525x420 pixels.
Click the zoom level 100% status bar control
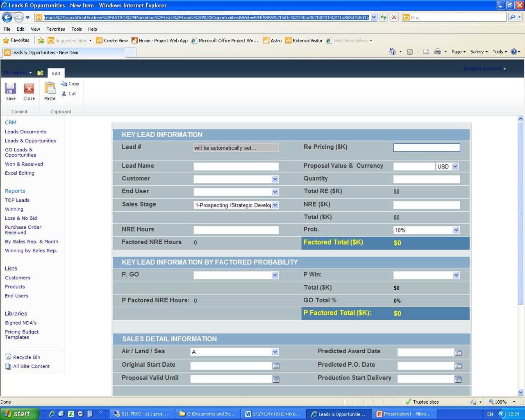pos(502,402)
